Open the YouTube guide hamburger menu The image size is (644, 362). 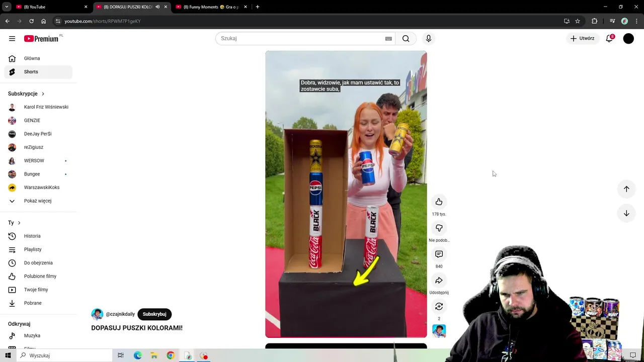click(12, 39)
